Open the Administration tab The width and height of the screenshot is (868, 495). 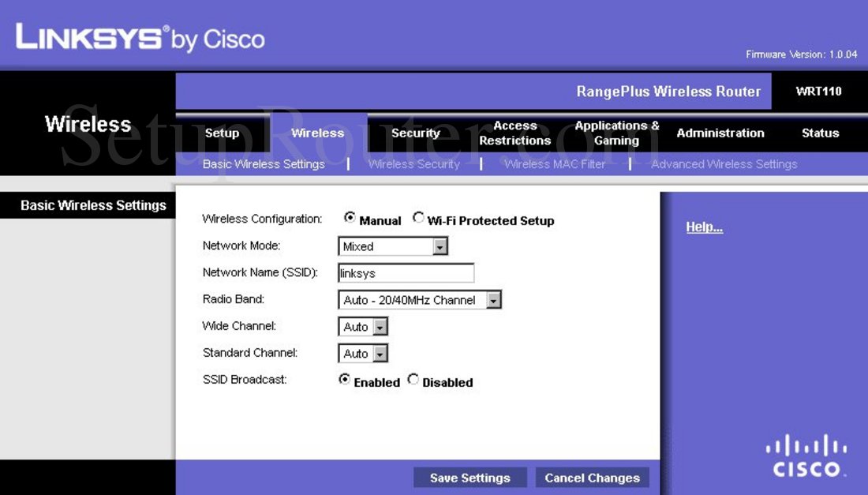coord(720,133)
